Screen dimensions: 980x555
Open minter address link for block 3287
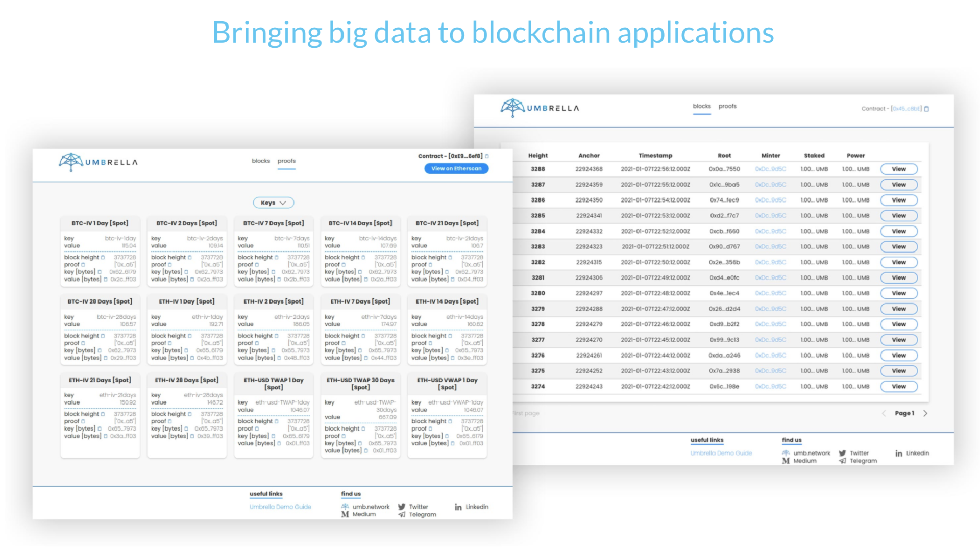coord(771,185)
